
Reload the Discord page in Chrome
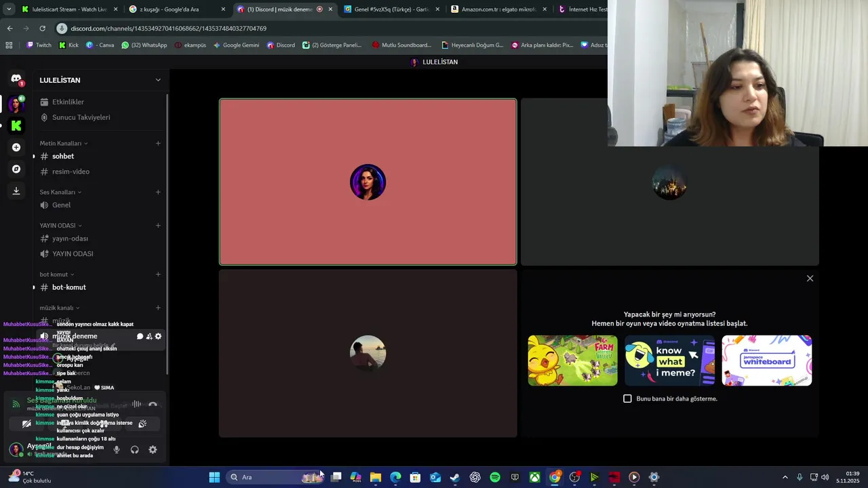tap(42, 28)
